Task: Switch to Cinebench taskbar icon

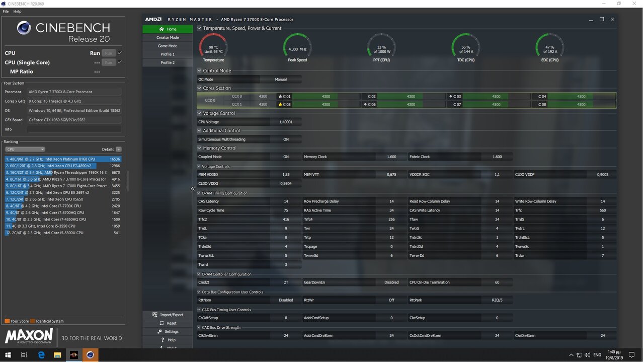Action: point(90,355)
